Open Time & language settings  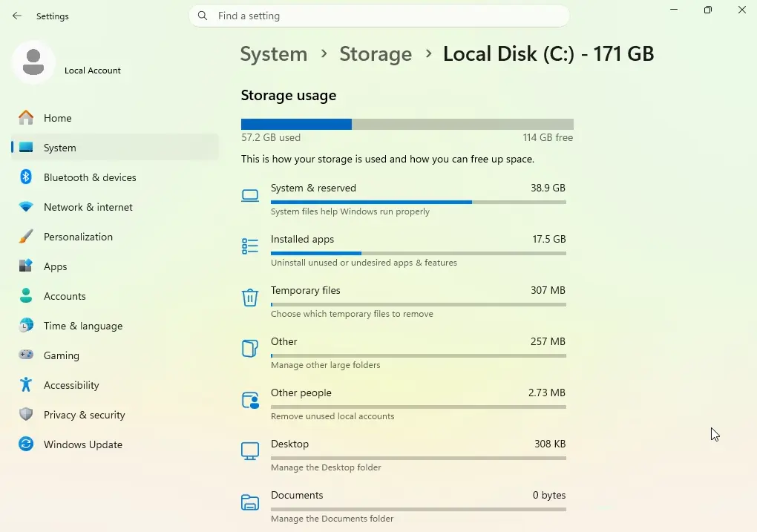115,326
